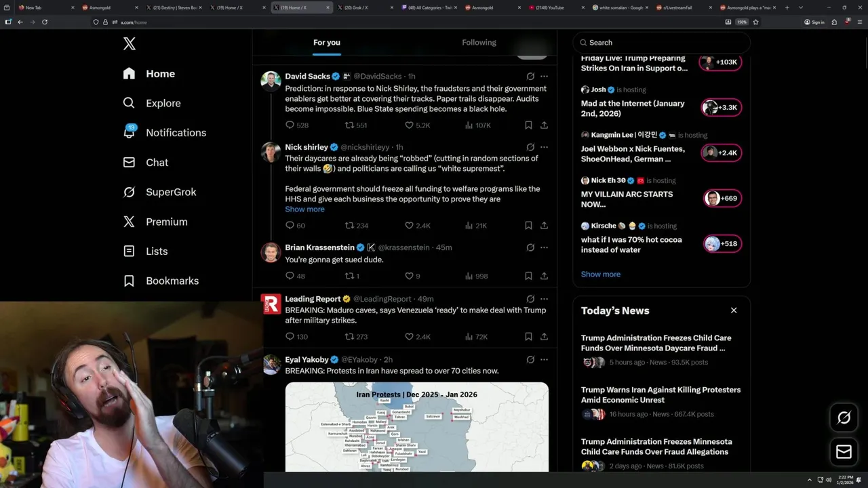
Task: Open Grok explain on Eyal Yakoby post
Action: click(530, 359)
